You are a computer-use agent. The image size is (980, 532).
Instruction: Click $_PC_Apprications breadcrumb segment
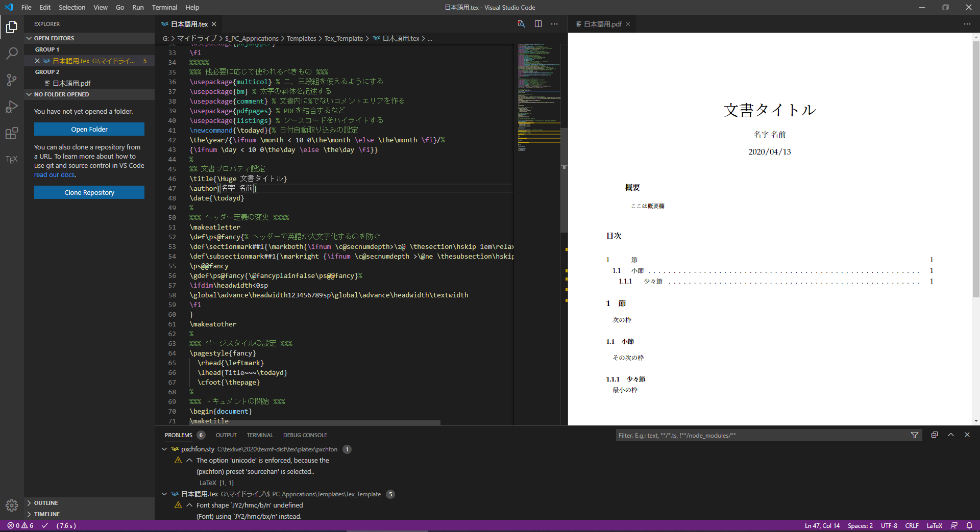coord(252,38)
